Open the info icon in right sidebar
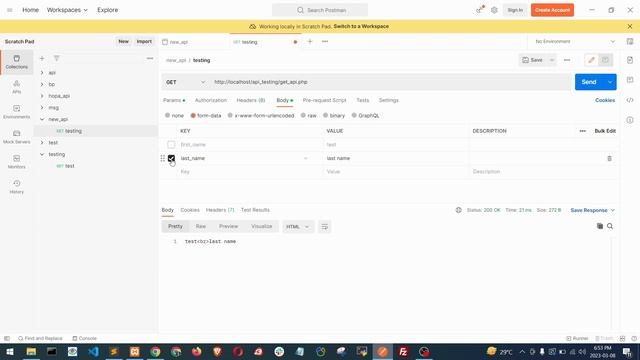Image resolution: width=640 pixels, height=360 pixels. pyautogui.click(x=630, y=120)
